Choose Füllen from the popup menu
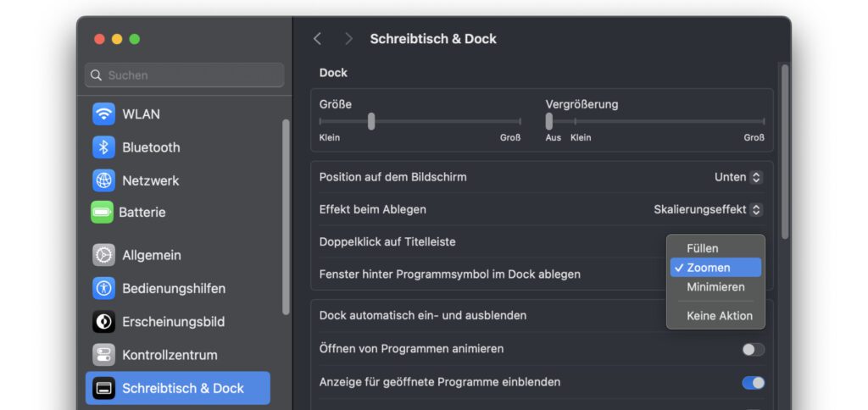The image size is (868, 410). (703, 248)
